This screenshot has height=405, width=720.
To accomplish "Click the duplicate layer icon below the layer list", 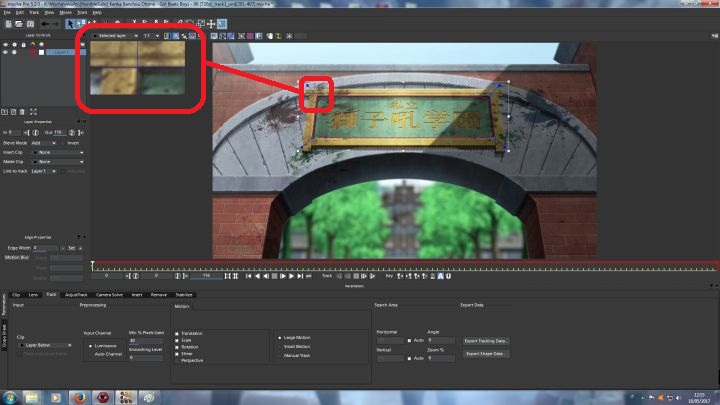I will coord(13,112).
